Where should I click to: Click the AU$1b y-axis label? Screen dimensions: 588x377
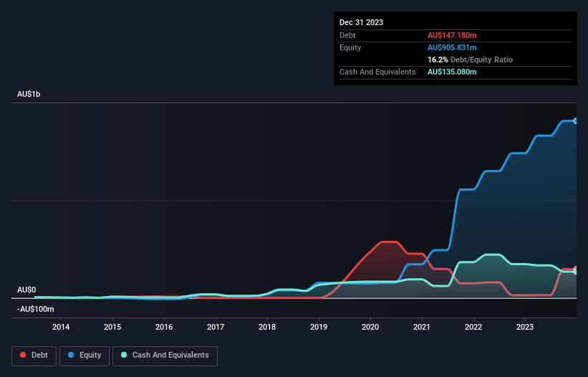(x=29, y=94)
